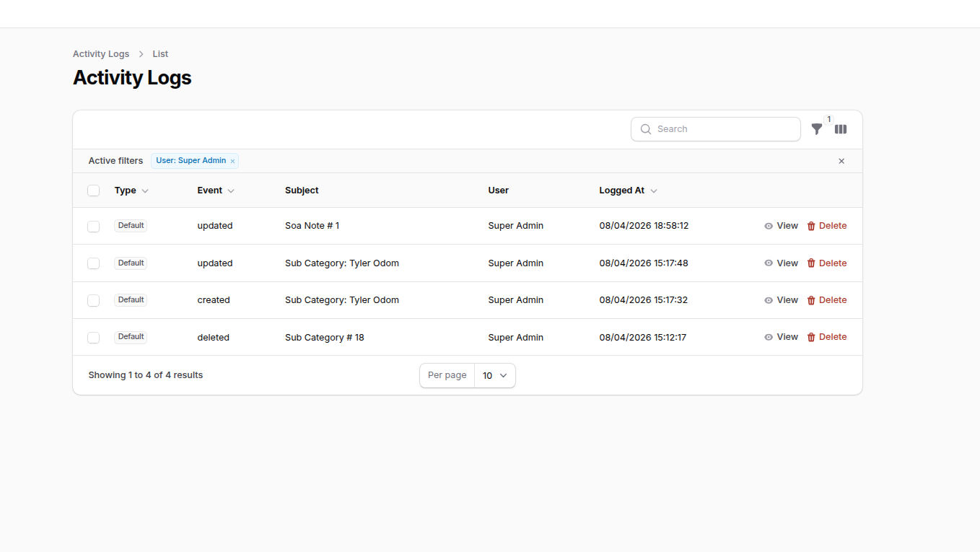Open the Per page dropdown showing 10
The width and height of the screenshot is (980, 552).
tap(495, 375)
